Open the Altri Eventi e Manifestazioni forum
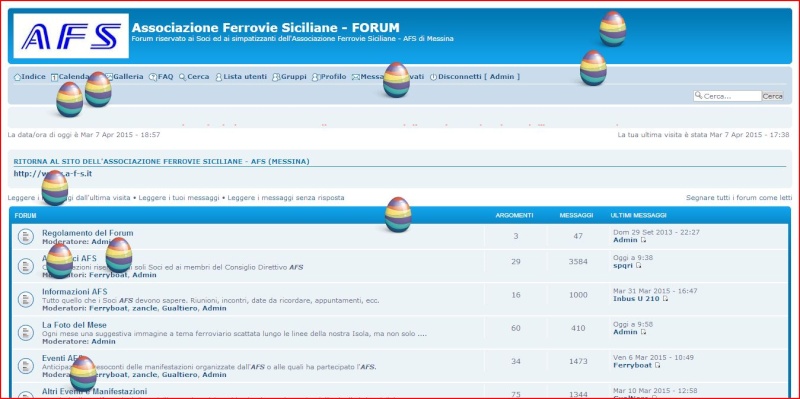 click(94, 391)
